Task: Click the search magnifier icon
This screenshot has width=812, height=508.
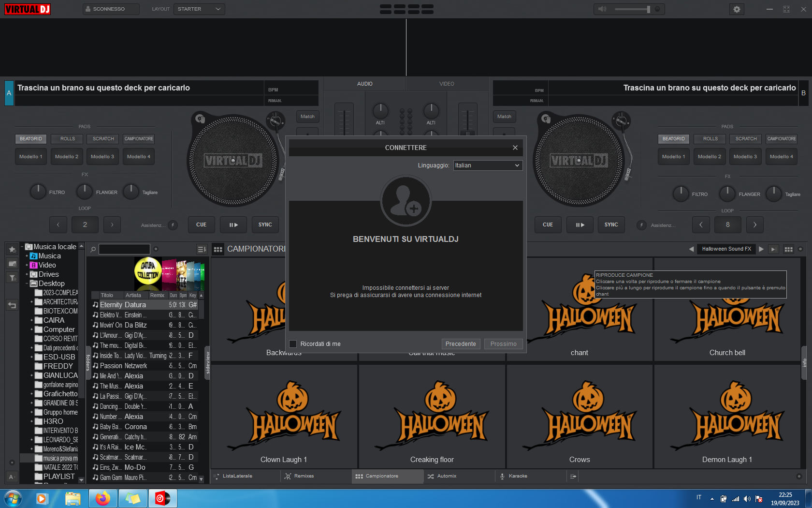Action: tap(93, 249)
